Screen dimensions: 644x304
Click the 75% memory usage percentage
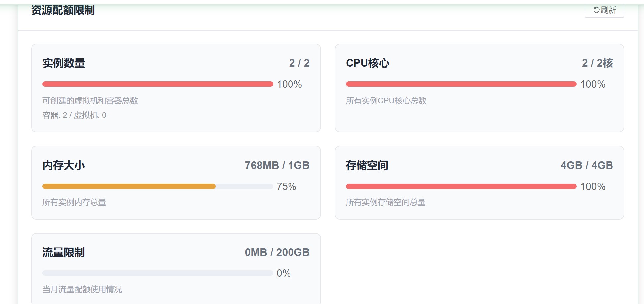click(286, 186)
